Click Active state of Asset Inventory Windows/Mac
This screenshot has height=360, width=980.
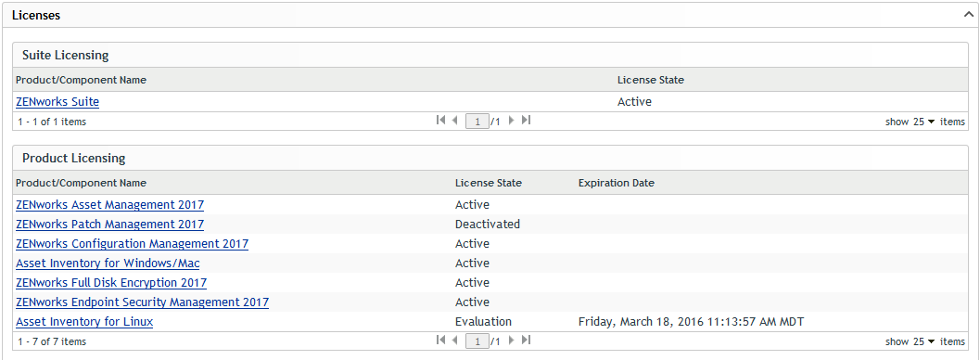[x=472, y=264]
